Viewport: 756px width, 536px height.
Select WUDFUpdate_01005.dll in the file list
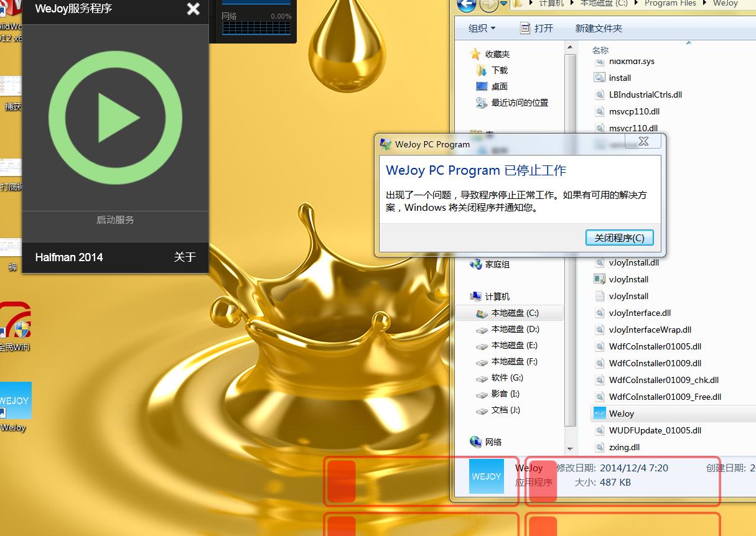pos(648,430)
